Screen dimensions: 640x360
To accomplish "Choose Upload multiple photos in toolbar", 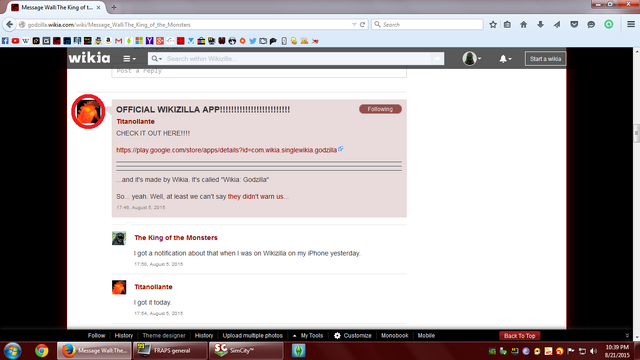I will [x=253, y=336].
